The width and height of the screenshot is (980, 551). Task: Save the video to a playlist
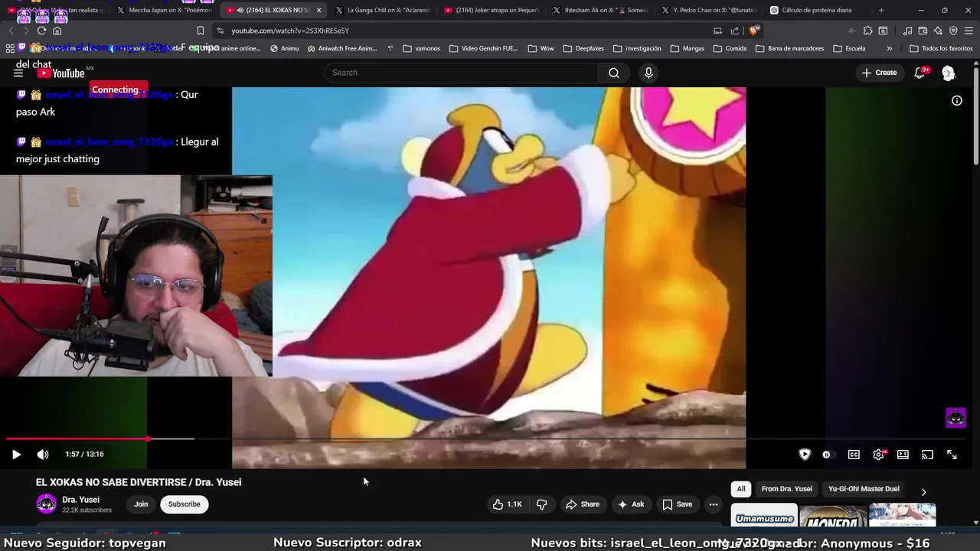click(677, 504)
